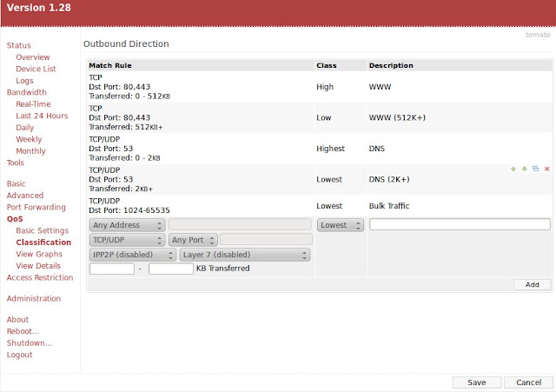Open the TCP/UDP protocol dropdown
This screenshot has width=556, height=392.
[127, 240]
